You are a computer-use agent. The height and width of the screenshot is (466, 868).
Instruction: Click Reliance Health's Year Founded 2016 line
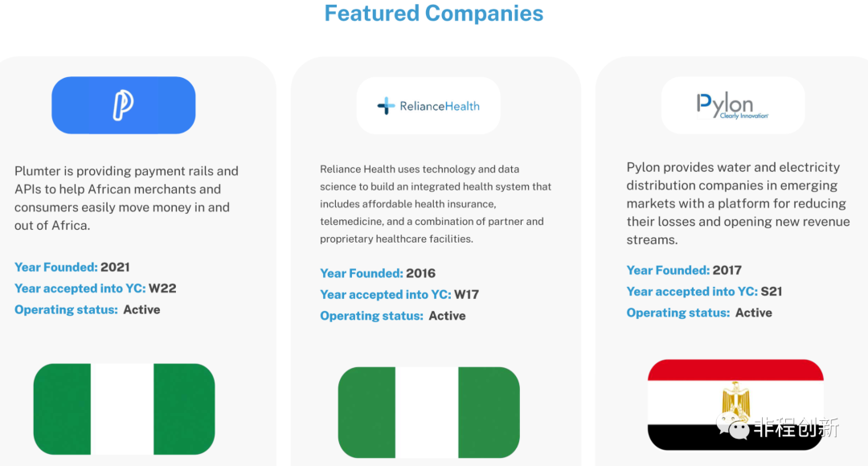[x=378, y=273]
